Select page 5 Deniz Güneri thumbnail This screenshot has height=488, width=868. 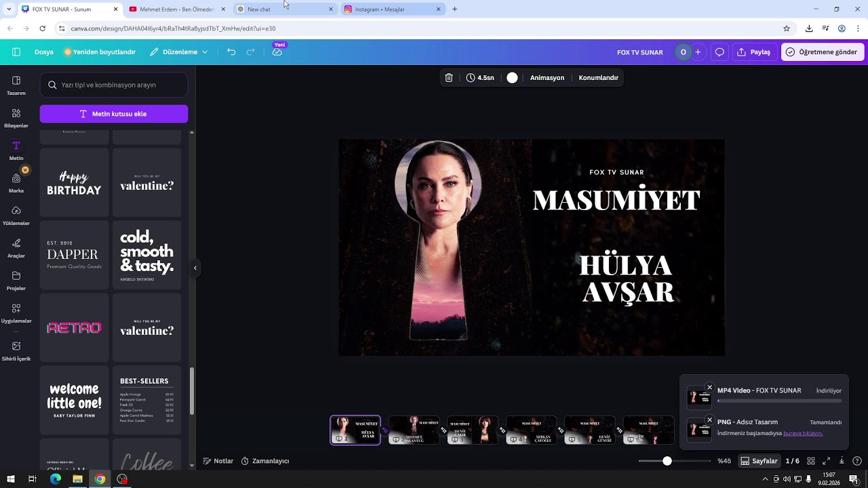tap(590, 430)
